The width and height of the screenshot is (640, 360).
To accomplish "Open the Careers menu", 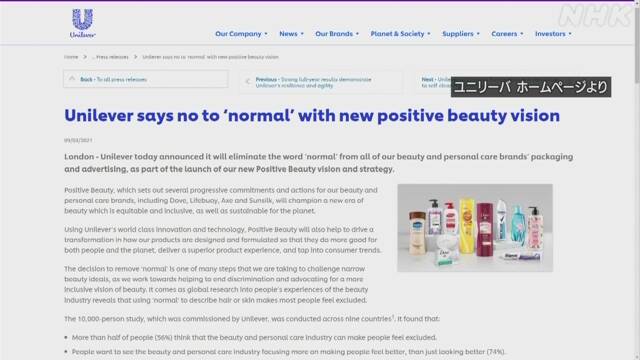I will [x=507, y=34].
